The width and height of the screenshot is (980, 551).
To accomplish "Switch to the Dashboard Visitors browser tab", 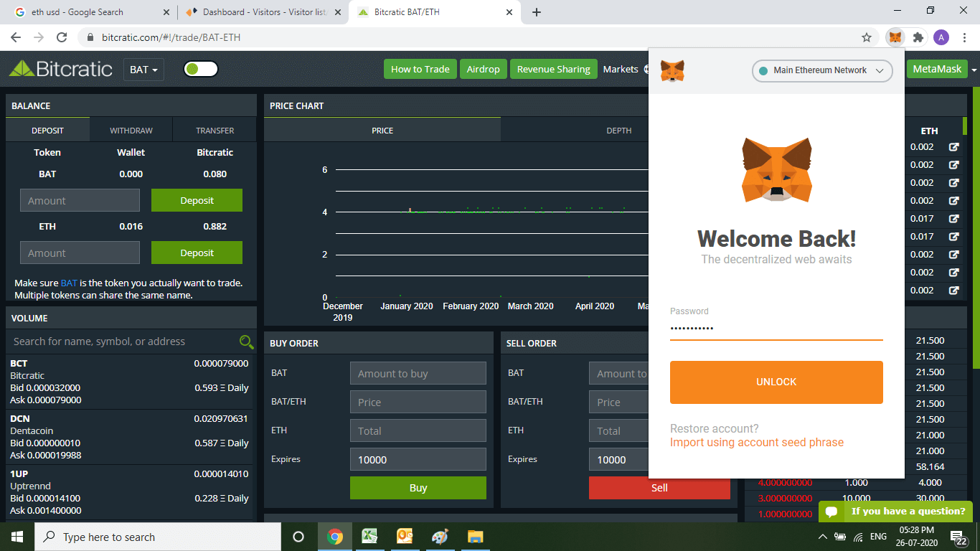I will point(261,12).
